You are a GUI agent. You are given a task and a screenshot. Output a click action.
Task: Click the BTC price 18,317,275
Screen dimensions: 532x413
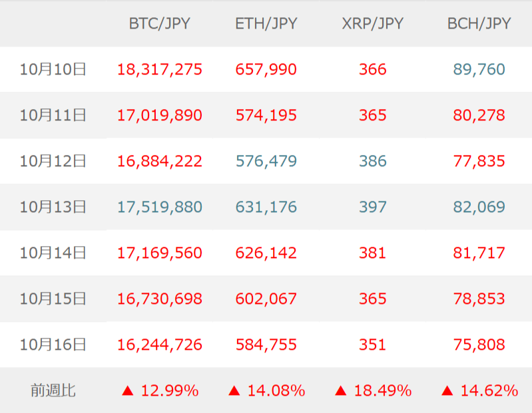click(x=159, y=69)
